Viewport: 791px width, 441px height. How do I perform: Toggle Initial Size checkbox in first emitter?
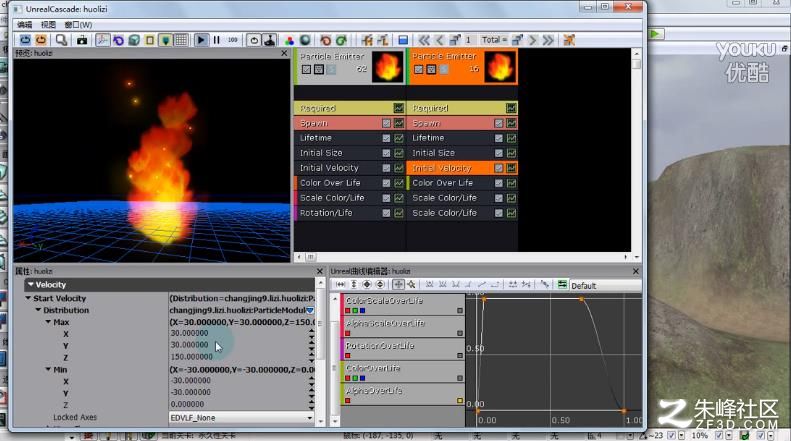click(386, 153)
